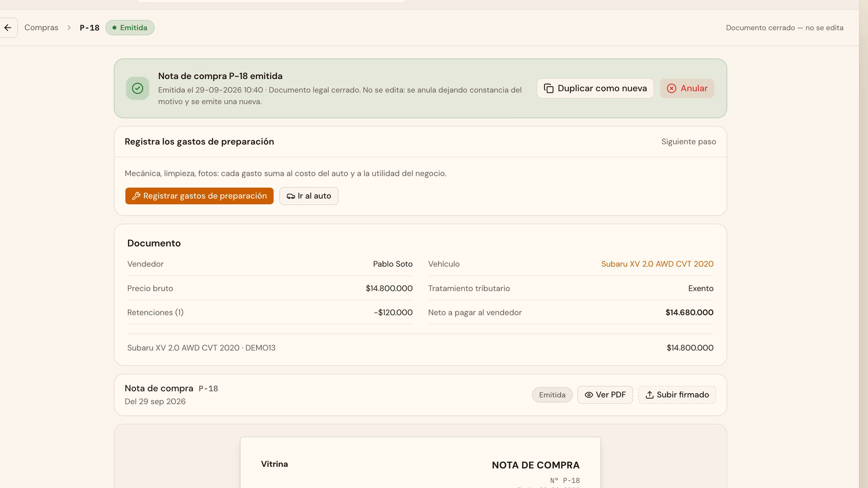
Task: Click the Exento tax treatment value
Action: tap(701, 288)
